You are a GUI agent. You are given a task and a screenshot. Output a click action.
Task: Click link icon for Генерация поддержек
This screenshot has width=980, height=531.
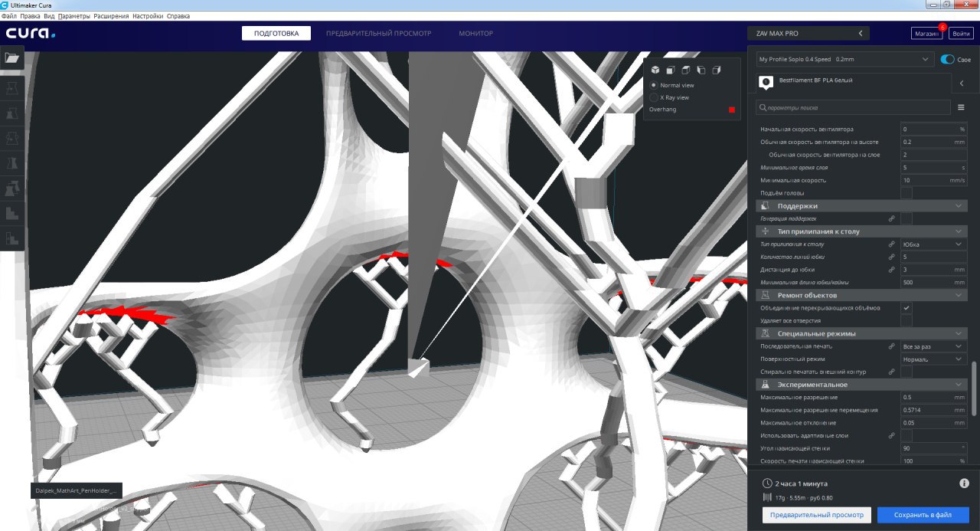click(x=891, y=218)
